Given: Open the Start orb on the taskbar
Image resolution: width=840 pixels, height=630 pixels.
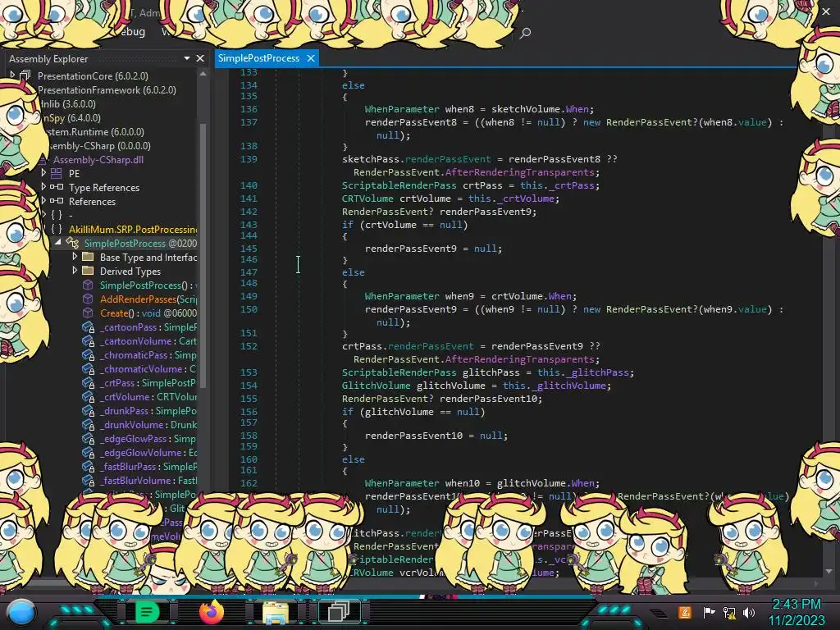Looking at the screenshot, I should (x=21, y=612).
